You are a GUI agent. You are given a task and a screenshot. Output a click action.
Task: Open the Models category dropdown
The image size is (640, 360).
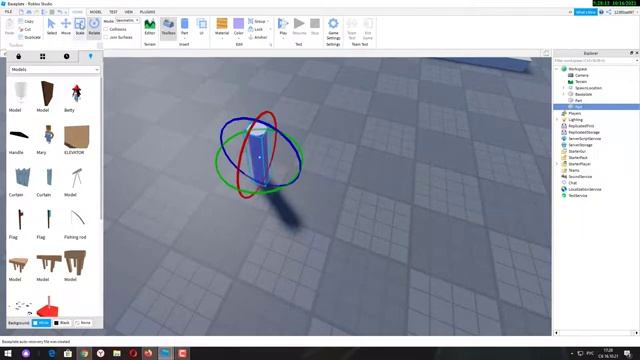[54, 70]
